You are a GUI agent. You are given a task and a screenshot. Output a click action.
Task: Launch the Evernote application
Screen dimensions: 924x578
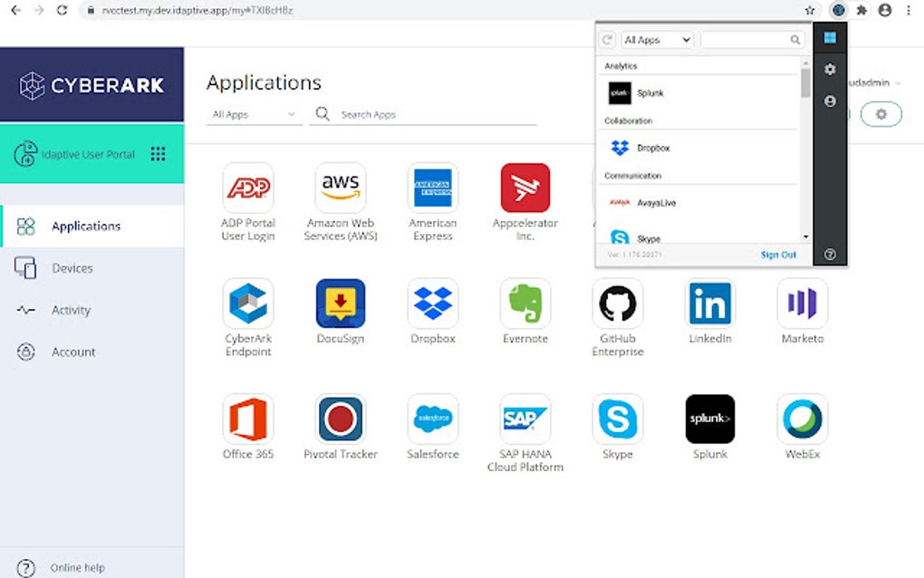(x=525, y=303)
